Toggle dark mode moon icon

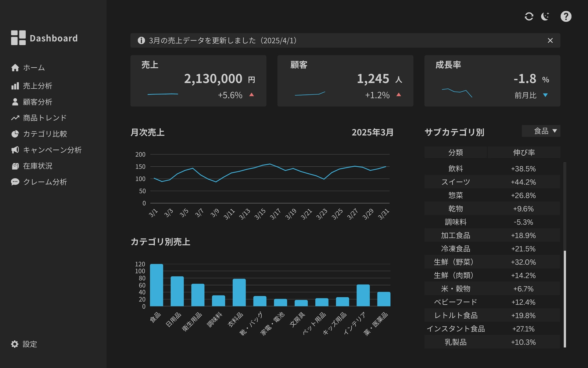click(545, 16)
